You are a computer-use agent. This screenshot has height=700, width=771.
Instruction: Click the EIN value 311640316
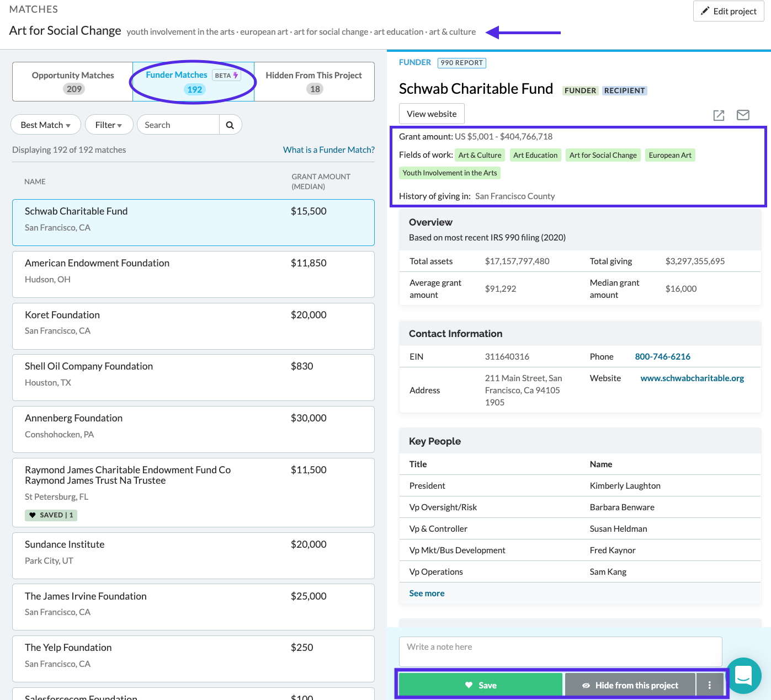pos(507,356)
